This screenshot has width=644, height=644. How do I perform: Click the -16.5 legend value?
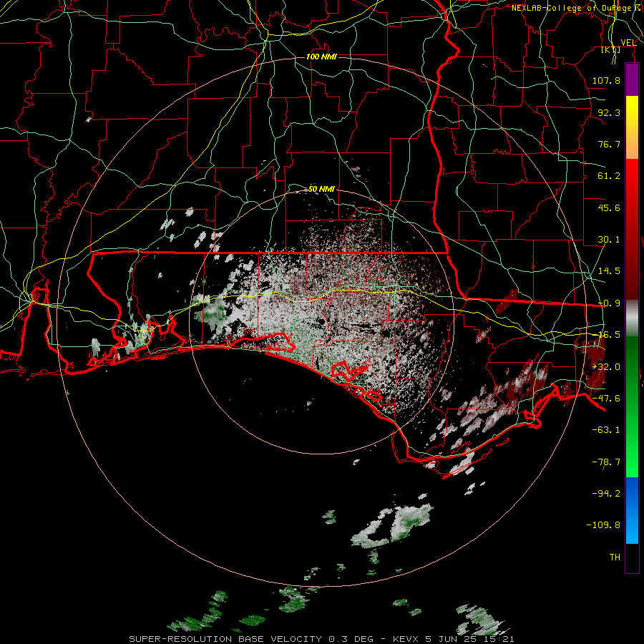point(609,335)
